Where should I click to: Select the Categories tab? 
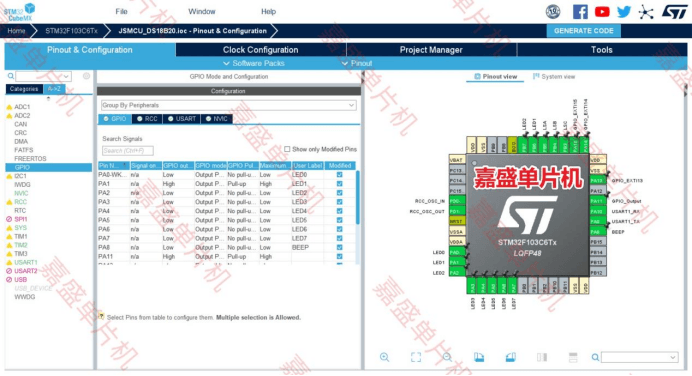pos(24,89)
